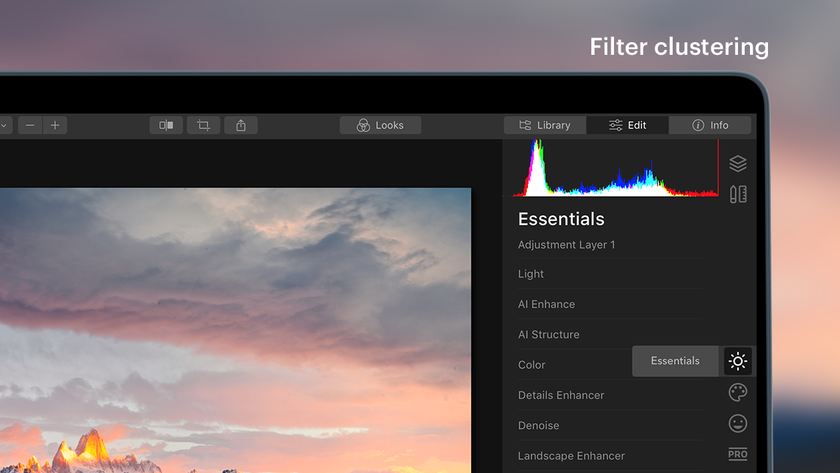Expand the Landscape Enhancer filter
Screen dimensions: 840x473
610,456
